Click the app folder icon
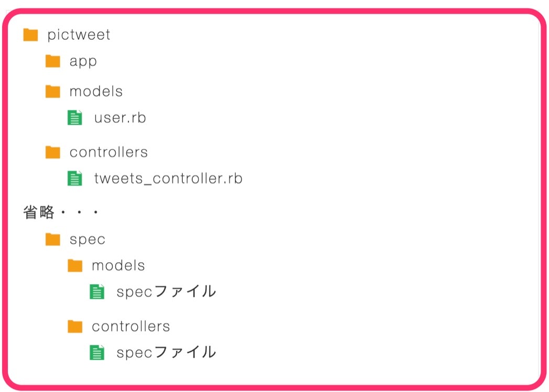This screenshot has height=392, width=549. tap(53, 61)
